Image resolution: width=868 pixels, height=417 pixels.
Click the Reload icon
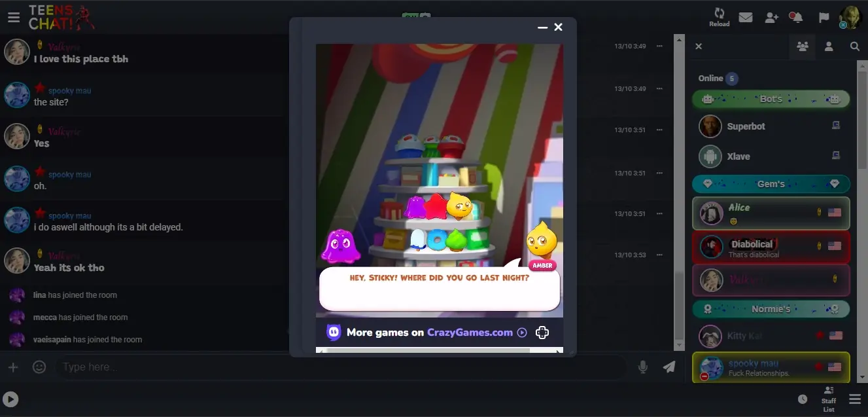(x=719, y=17)
